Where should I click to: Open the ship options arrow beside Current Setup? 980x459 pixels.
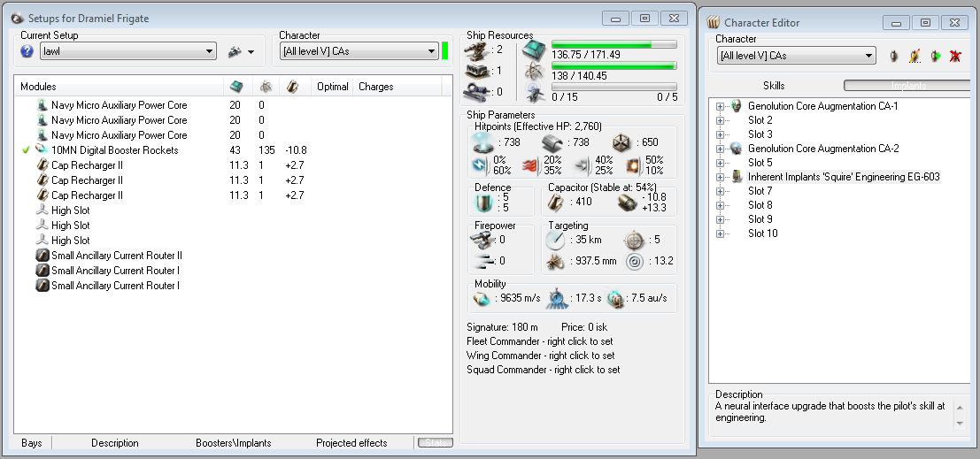click(x=251, y=52)
